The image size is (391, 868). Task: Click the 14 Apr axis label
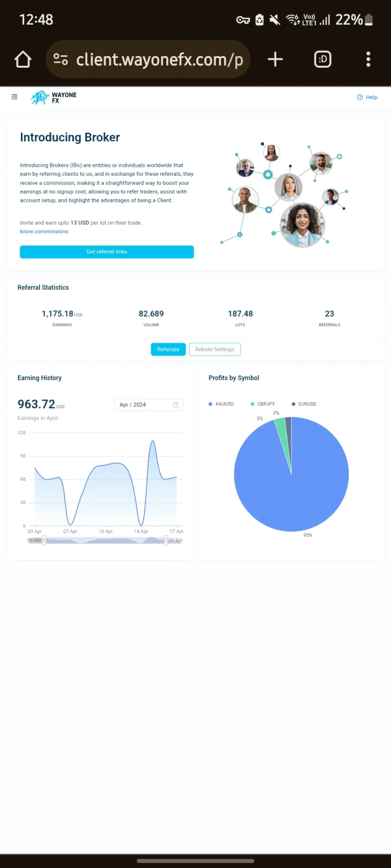coord(141,531)
